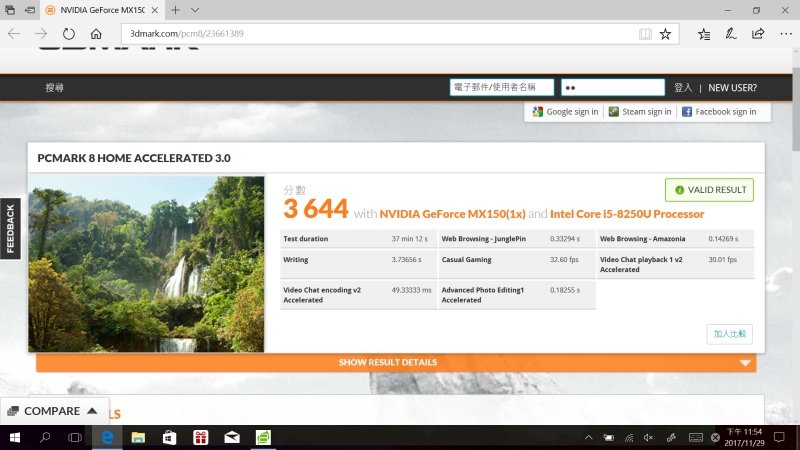This screenshot has width=800, height=450.
Task: Click the 搜尋 search menu item
Action: point(54,88)
